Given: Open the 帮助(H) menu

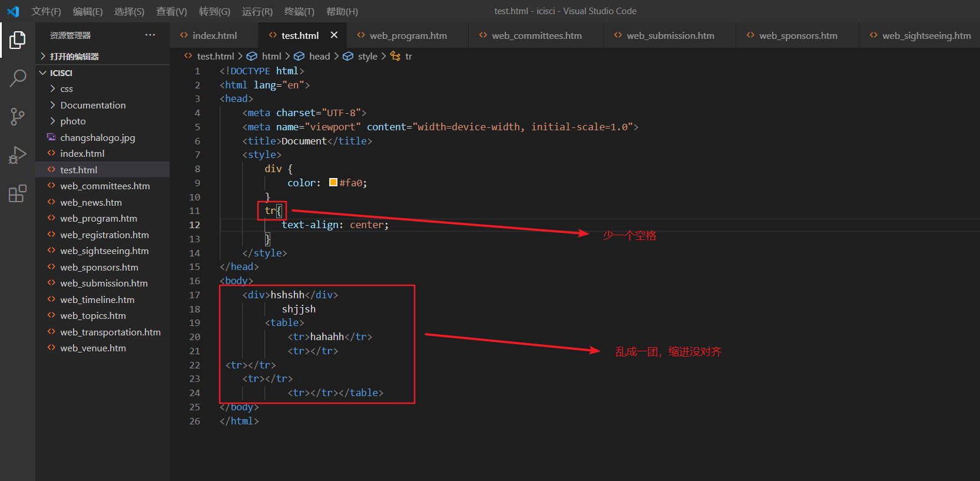Looking at the screenshot, I should [x=342, y=11].
